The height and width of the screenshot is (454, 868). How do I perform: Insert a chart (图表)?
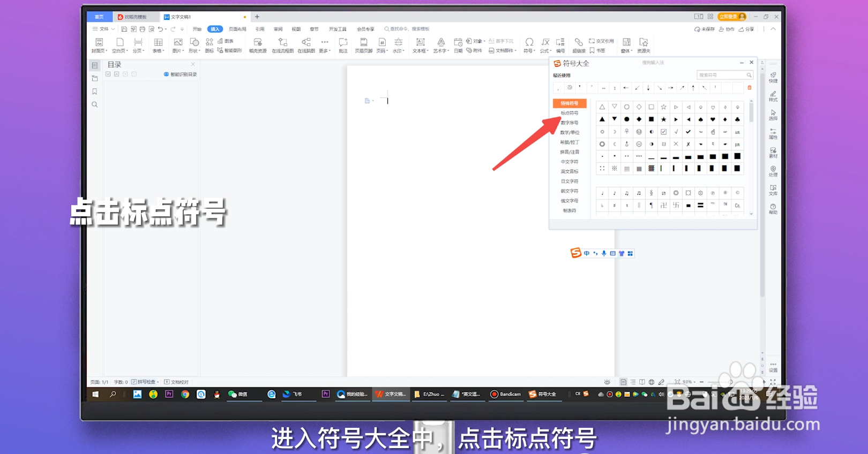(x=226, y=41)
